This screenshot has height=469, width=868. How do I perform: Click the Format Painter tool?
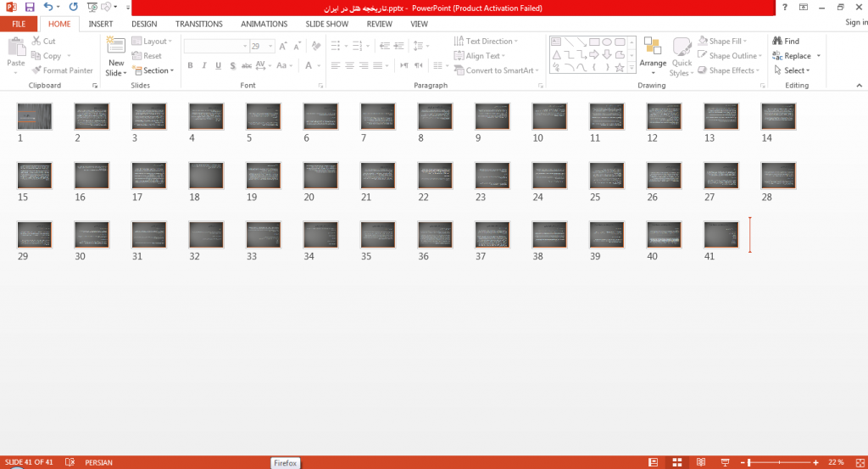point(62,70)
